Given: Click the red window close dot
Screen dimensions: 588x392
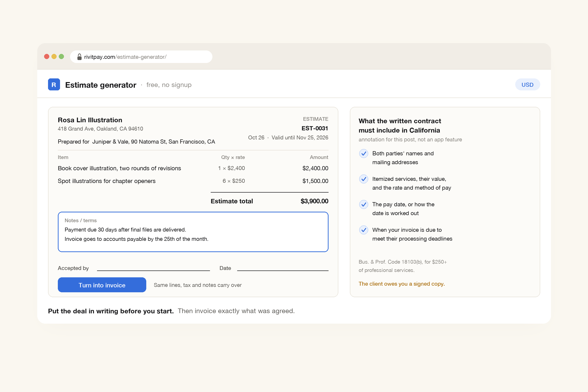Looking at the screenshot, I should click(x=47, y=57).
